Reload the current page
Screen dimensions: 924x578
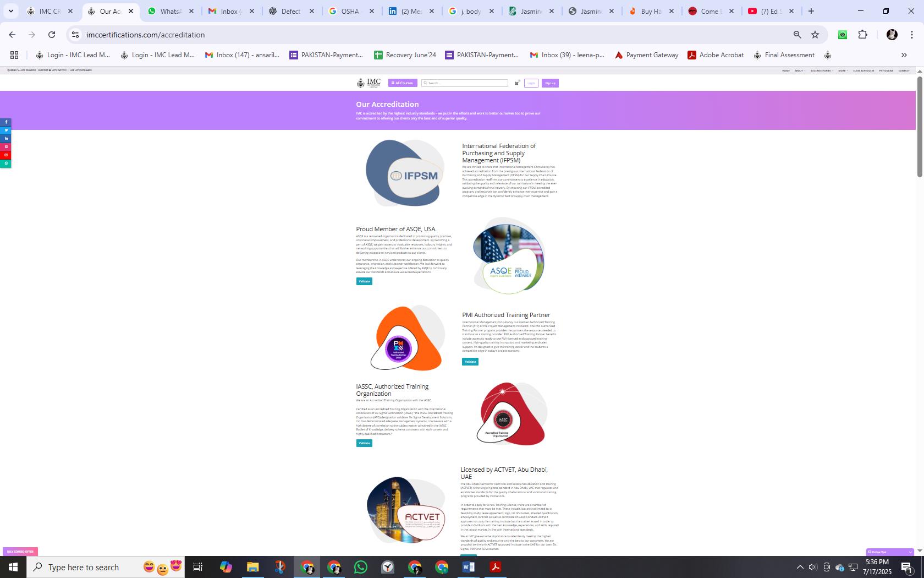click(x=52, y=35)
